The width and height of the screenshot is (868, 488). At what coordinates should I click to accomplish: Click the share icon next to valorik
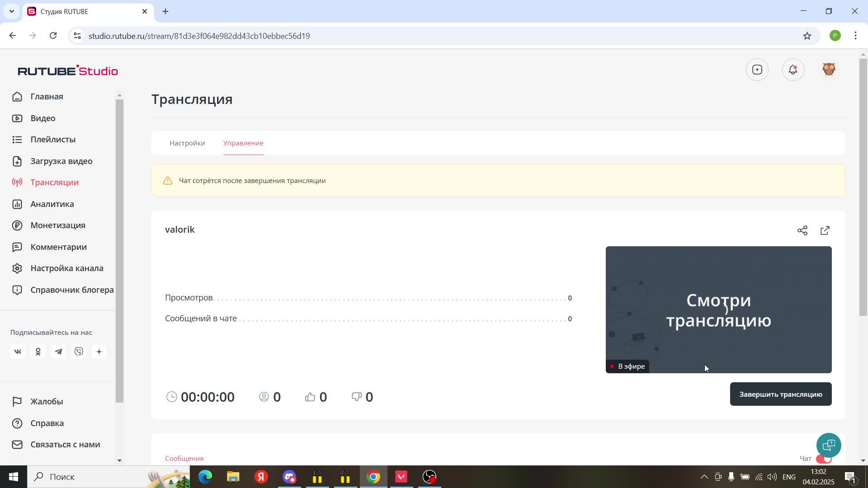pos(802,230)
